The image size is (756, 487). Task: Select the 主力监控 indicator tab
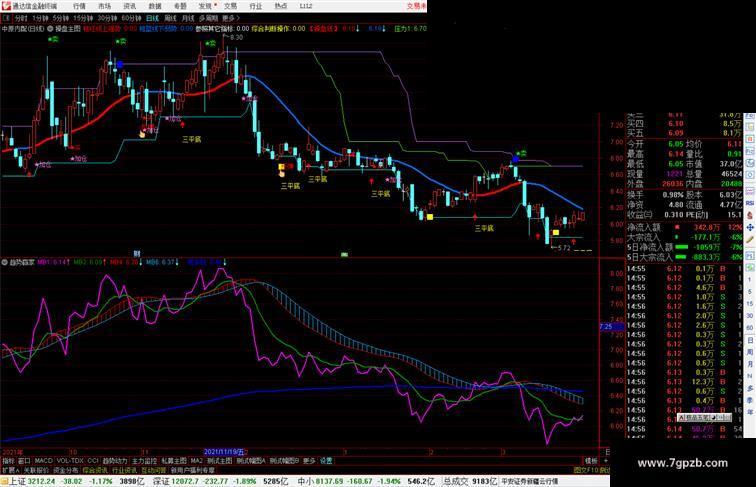144,461
